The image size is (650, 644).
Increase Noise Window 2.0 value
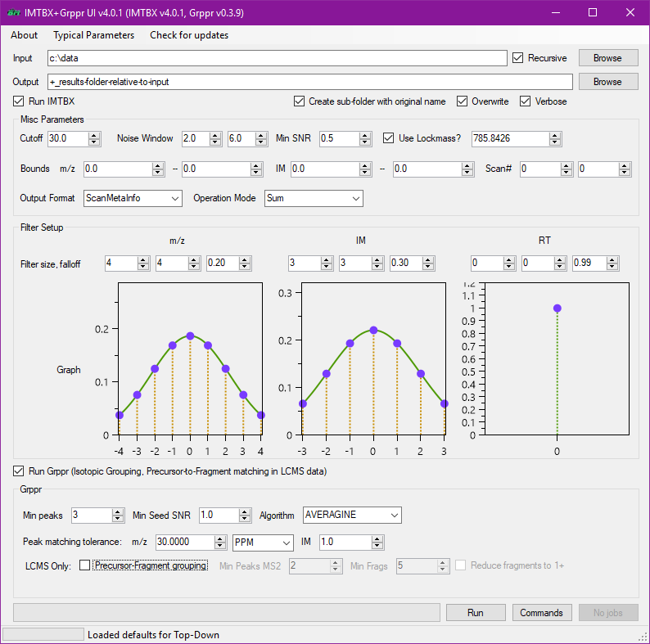click(x=215, y=135)
